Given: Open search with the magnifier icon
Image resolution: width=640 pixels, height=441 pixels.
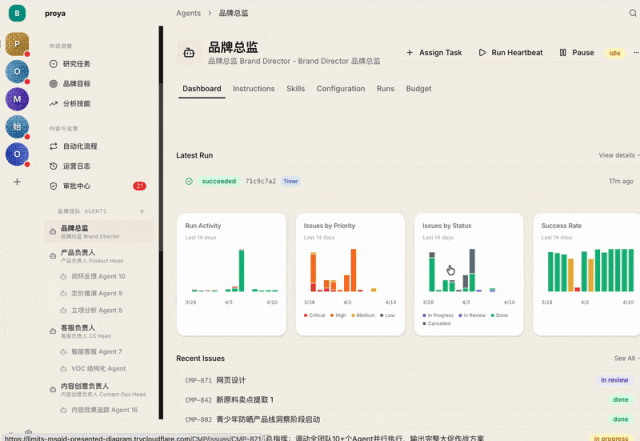Looking at the screenshot, I should [633, 13].
